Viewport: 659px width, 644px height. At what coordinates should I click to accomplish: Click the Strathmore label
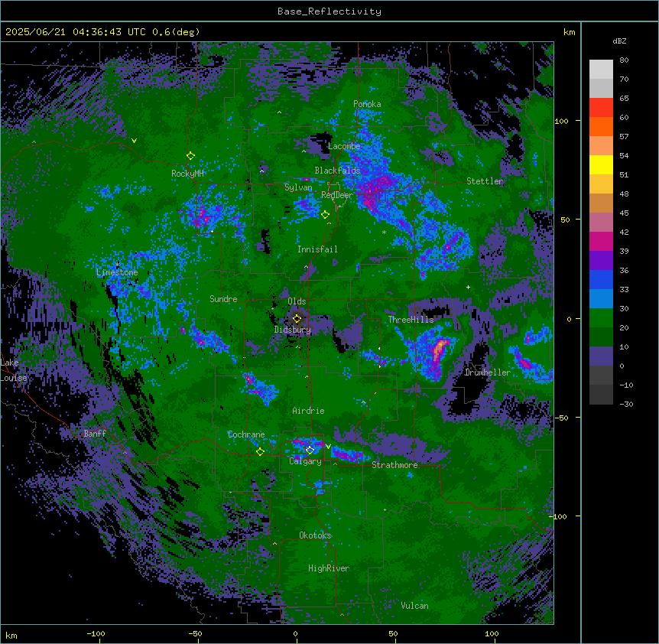394,465
